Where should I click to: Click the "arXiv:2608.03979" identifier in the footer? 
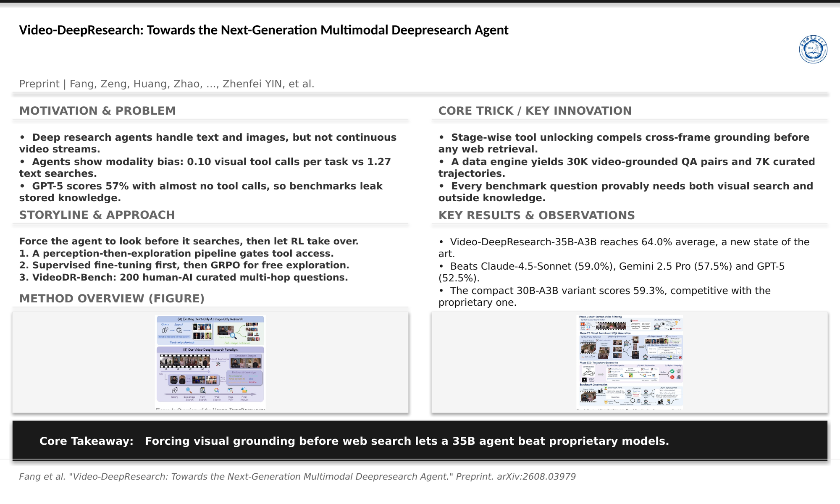pos(536,477)
